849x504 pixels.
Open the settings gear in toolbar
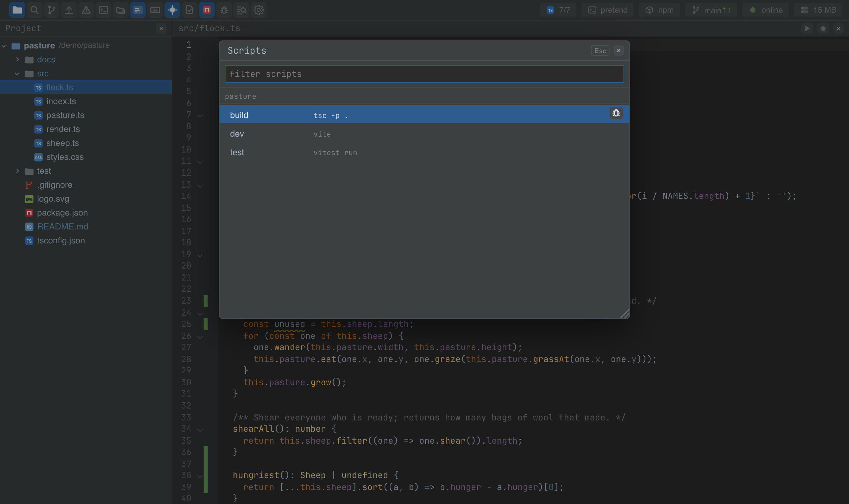259,10
